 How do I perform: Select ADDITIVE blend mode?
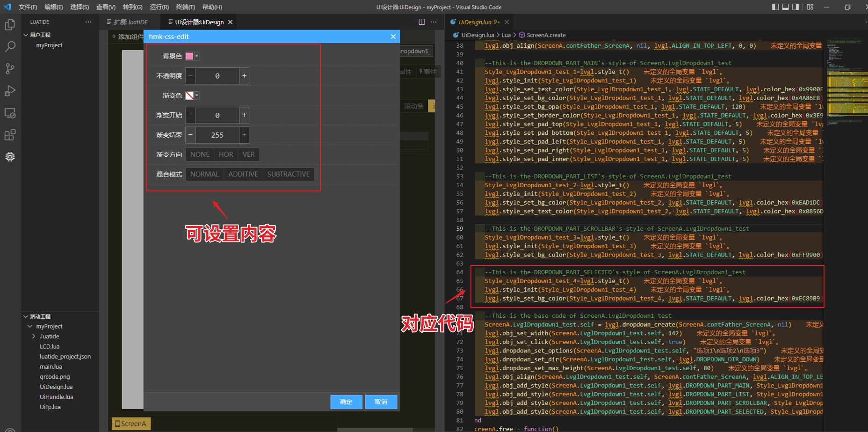243,174
